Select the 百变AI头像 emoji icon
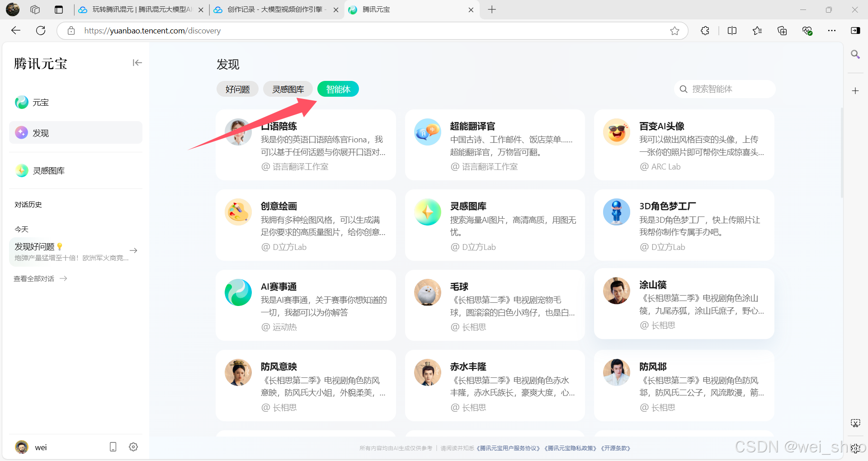 tap(616, 132)
